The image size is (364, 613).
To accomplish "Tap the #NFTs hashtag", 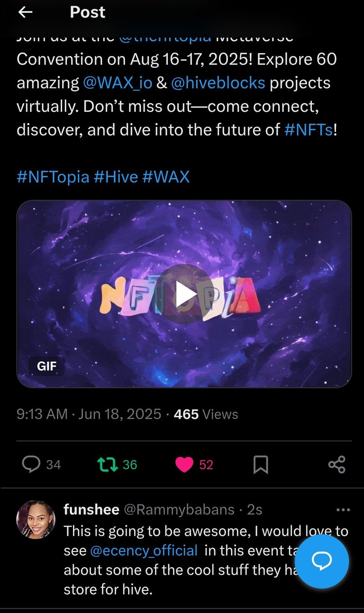I will [309, 130].
